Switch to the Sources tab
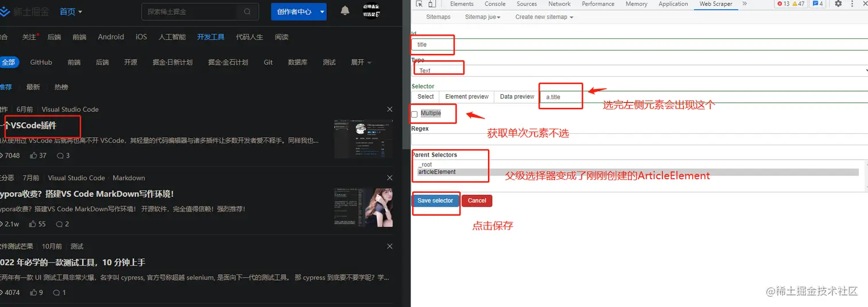The image size is (868, 307). tap(526, 4)
